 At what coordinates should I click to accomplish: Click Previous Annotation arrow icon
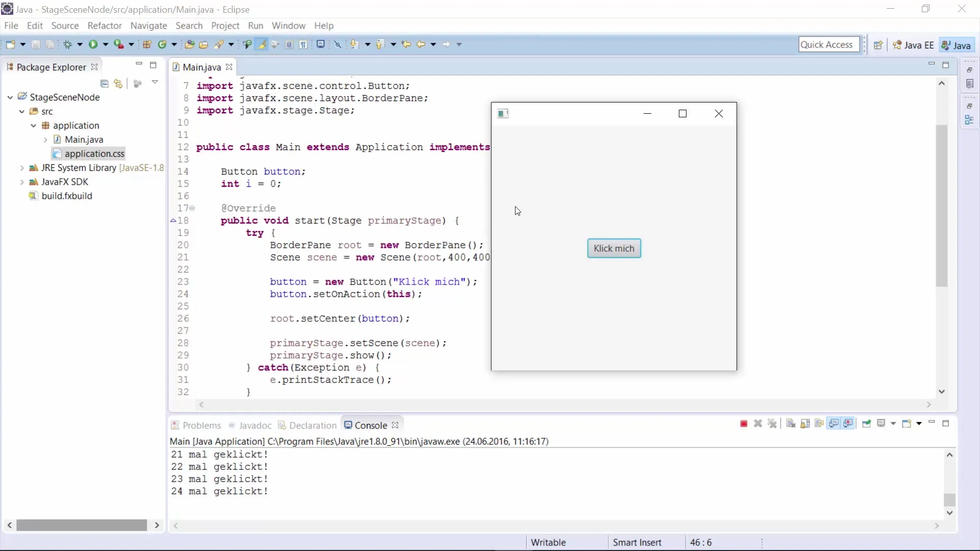pos(380,44)
